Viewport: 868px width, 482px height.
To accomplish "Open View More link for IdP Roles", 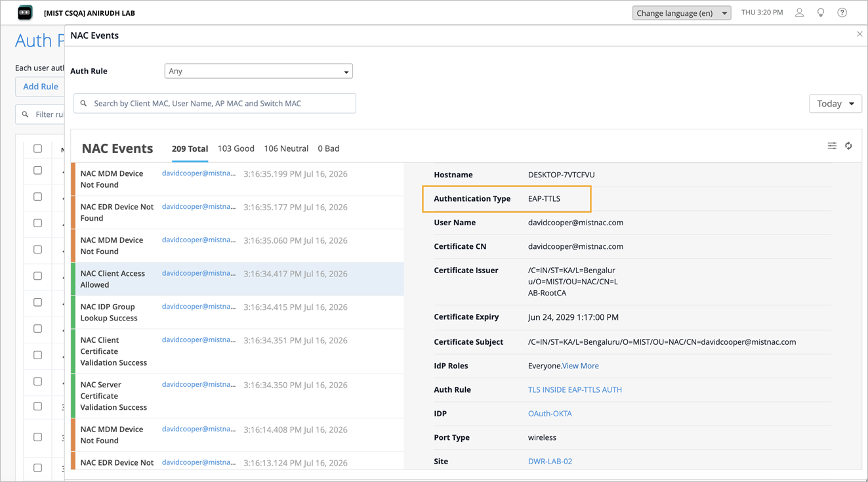I will click(x=581, y=366).
